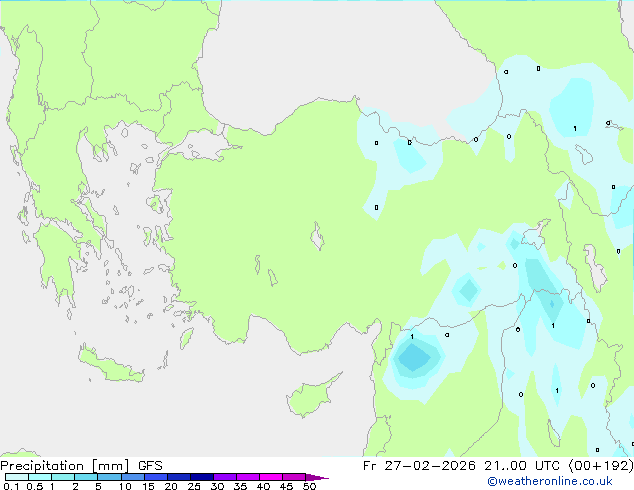Click the swatch between 45 and 50

click(x=294, y=477)
